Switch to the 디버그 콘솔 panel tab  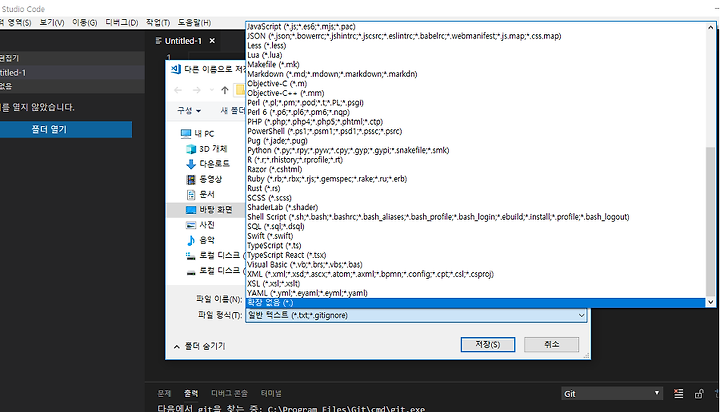click(x=229, y=394)
